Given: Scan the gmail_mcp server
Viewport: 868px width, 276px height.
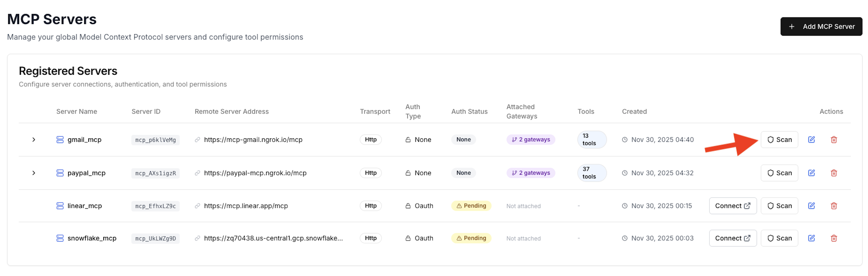Looking at the screenshot, I should pos(779,140).
